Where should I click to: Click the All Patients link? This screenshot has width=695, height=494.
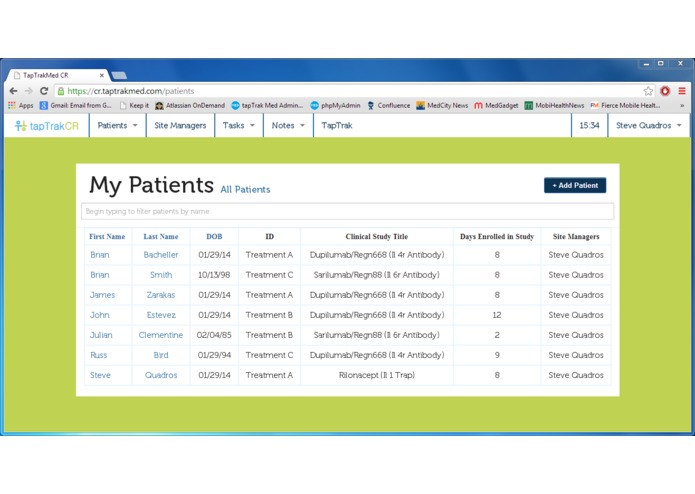(x=245, y=190)
